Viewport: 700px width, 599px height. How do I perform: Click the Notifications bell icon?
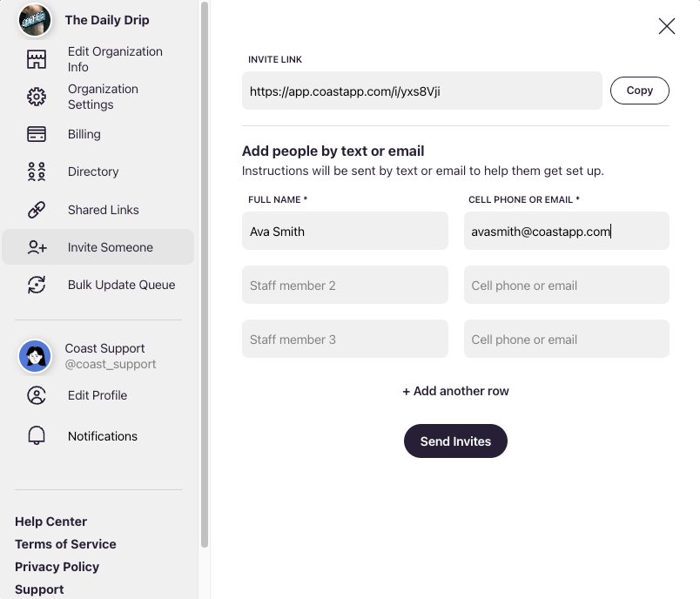pyautogui.click(x=37, y=435)
